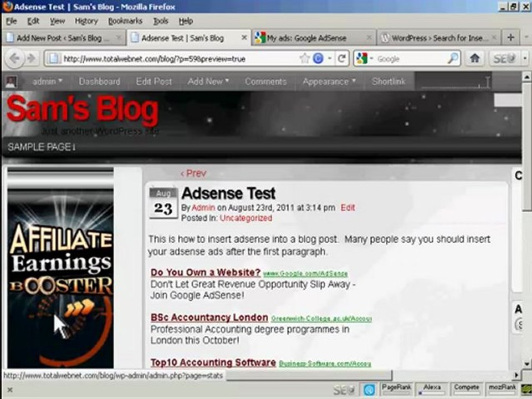Open the History menu
532x399 pixels.
tap(86, 21)
